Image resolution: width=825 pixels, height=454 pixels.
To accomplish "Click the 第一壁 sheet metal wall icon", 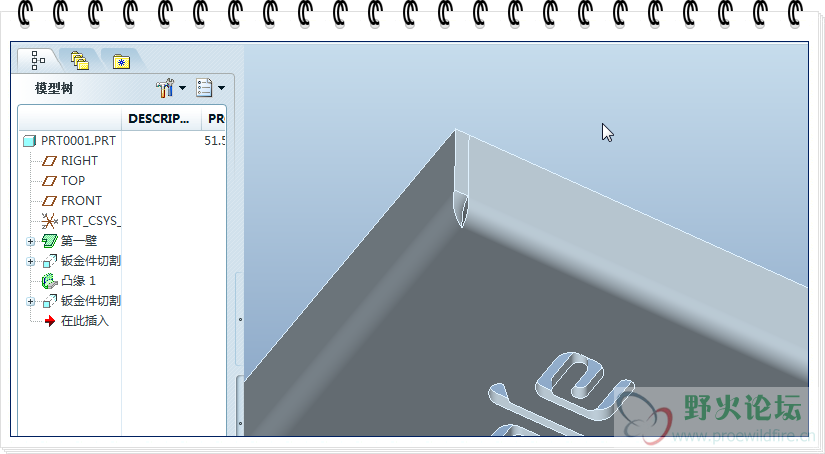I will (x=49, y=241).
